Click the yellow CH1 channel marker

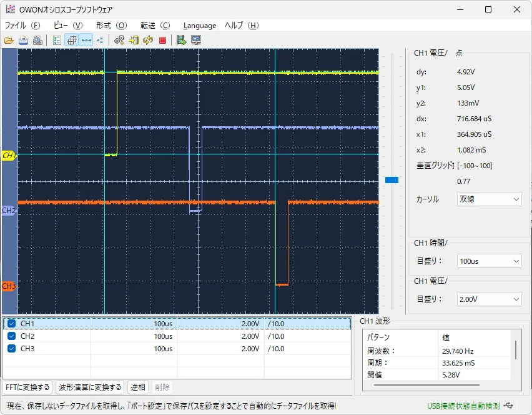[9, 156]
